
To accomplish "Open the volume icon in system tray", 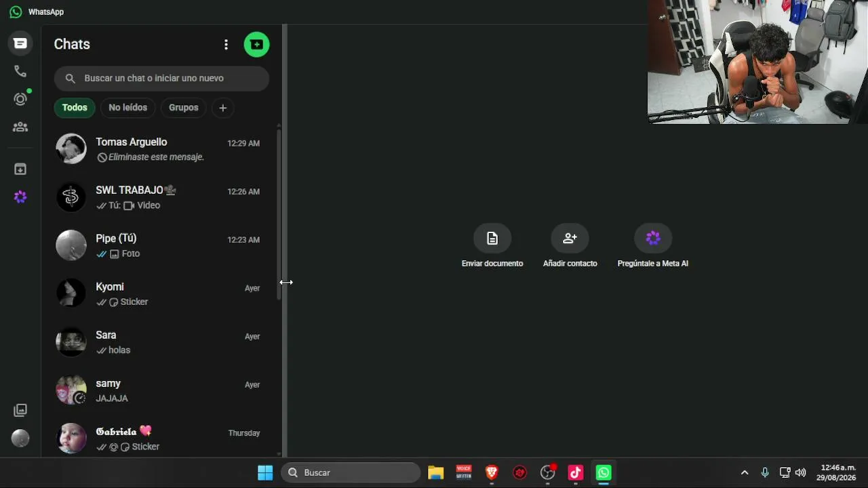I will point(801,472).
